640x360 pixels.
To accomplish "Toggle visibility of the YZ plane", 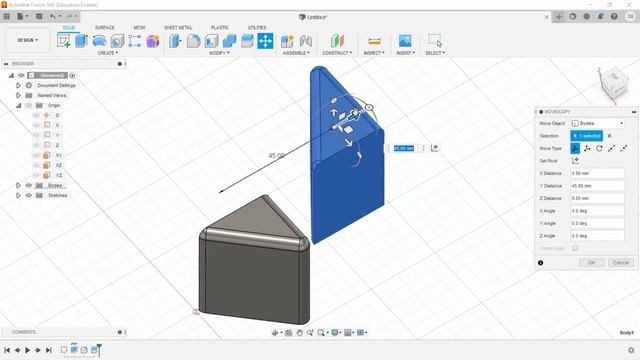I will 36,175.
